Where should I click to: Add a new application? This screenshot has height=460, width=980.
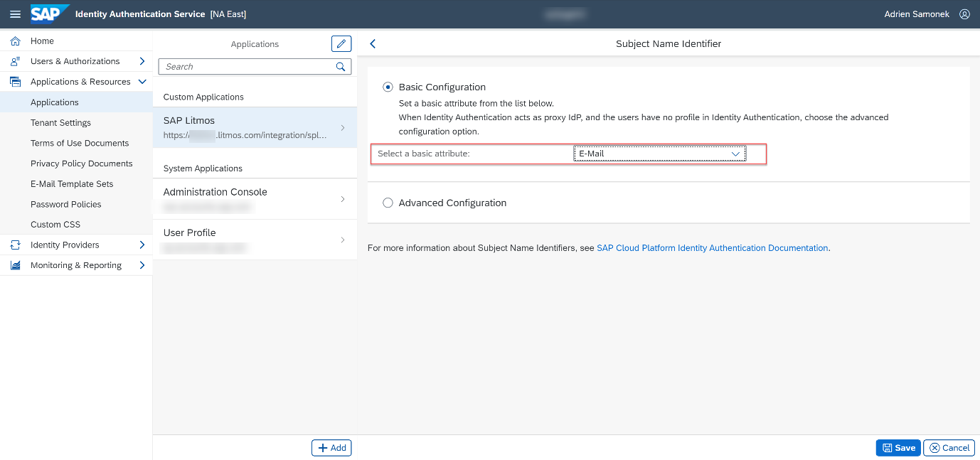331,448
